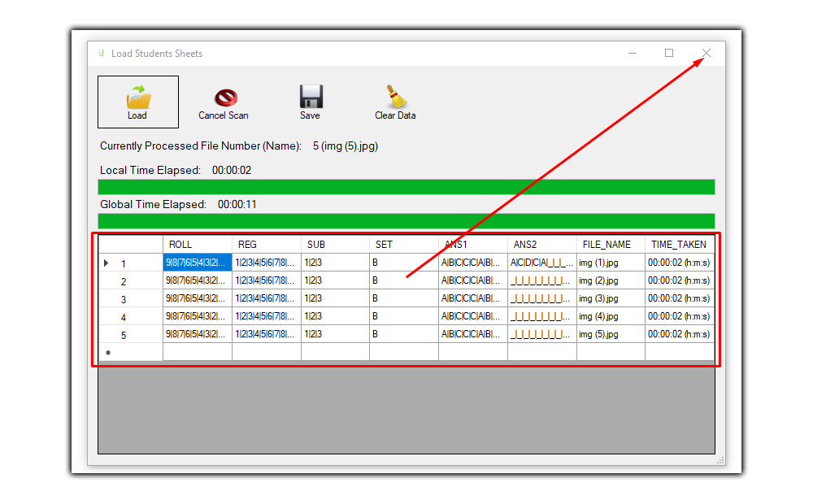Screen dimensions: 813x504
Task: Select the ANS2 cell in row 1
Action: click(x=541, y=263)
